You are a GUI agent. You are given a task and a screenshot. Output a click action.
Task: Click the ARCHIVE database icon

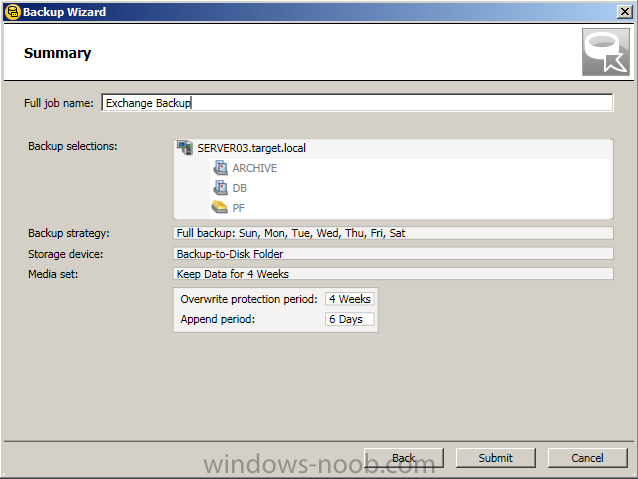(x=221, y=168)
